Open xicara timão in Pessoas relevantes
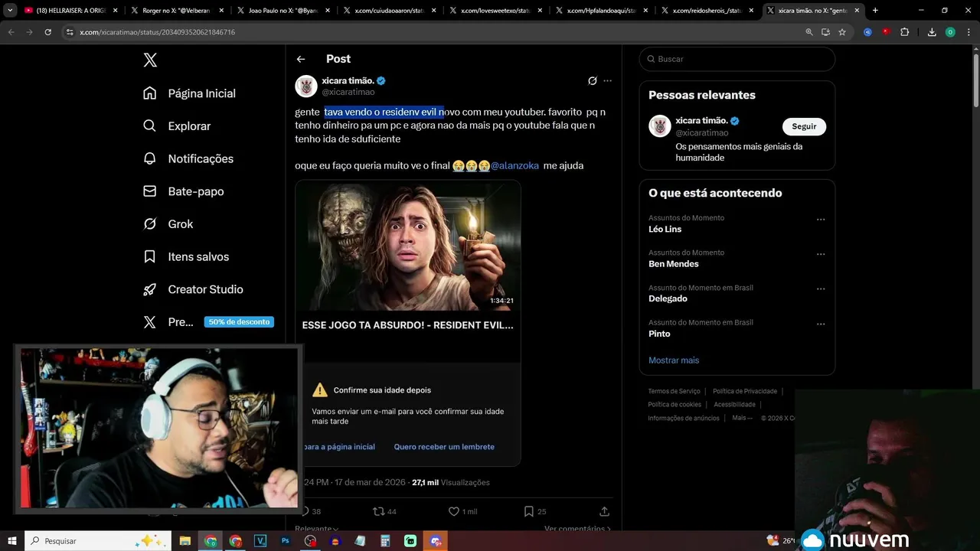The width and height of the screenshot is (980, 551). pyautogui.click(x=702, y=121)
